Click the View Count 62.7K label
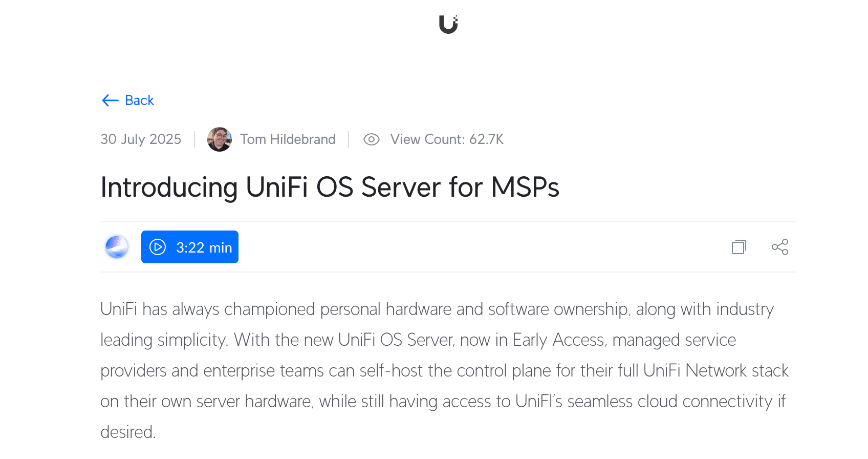868x459 pixels. coord(447,139)
